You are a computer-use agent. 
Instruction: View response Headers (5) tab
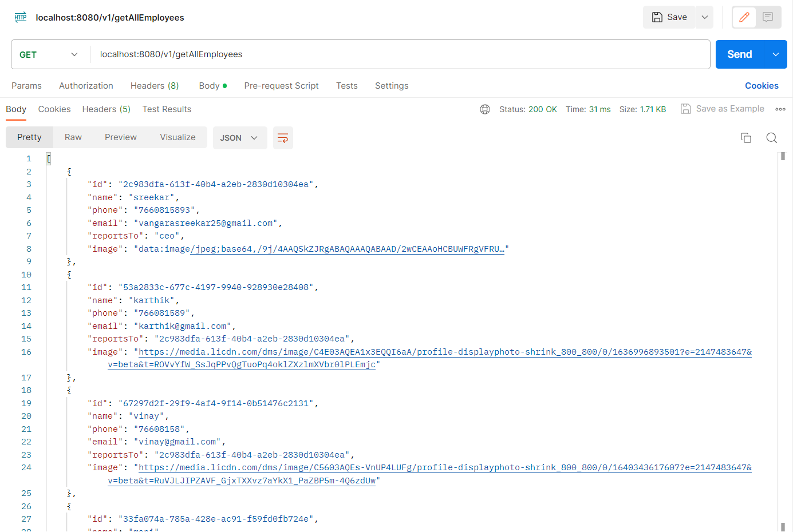(x=106, y=109)
